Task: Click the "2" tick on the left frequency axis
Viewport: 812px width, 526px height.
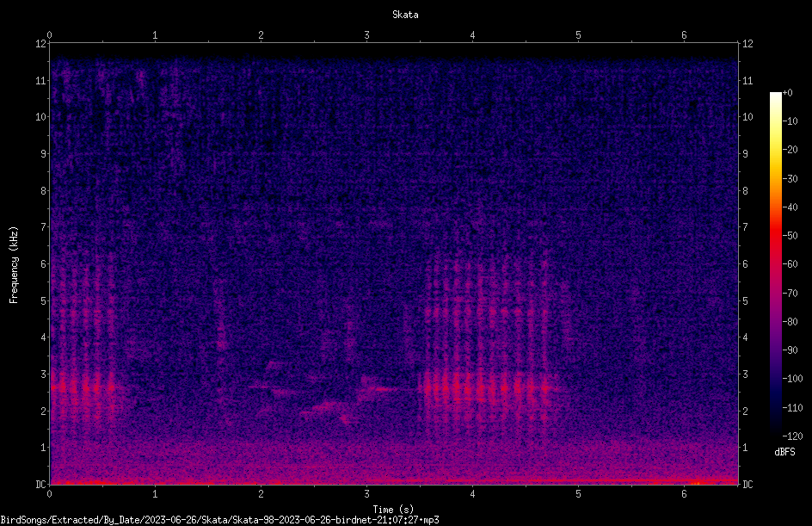Action: click(43, 411)
